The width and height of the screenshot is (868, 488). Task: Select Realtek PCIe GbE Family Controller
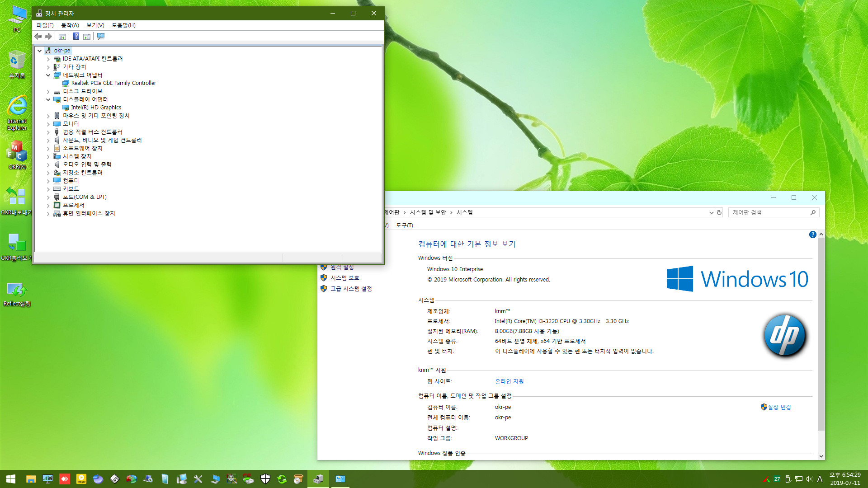tap(113, 83)
